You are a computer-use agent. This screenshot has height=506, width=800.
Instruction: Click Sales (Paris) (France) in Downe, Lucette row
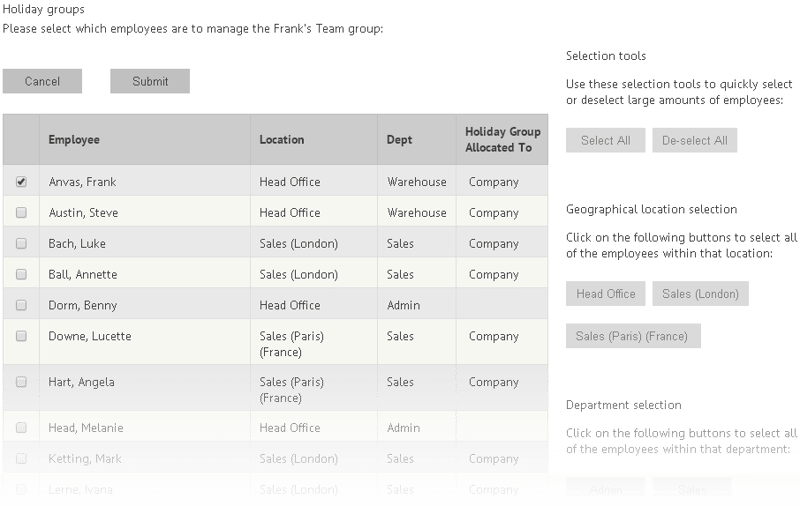point(291,344)
